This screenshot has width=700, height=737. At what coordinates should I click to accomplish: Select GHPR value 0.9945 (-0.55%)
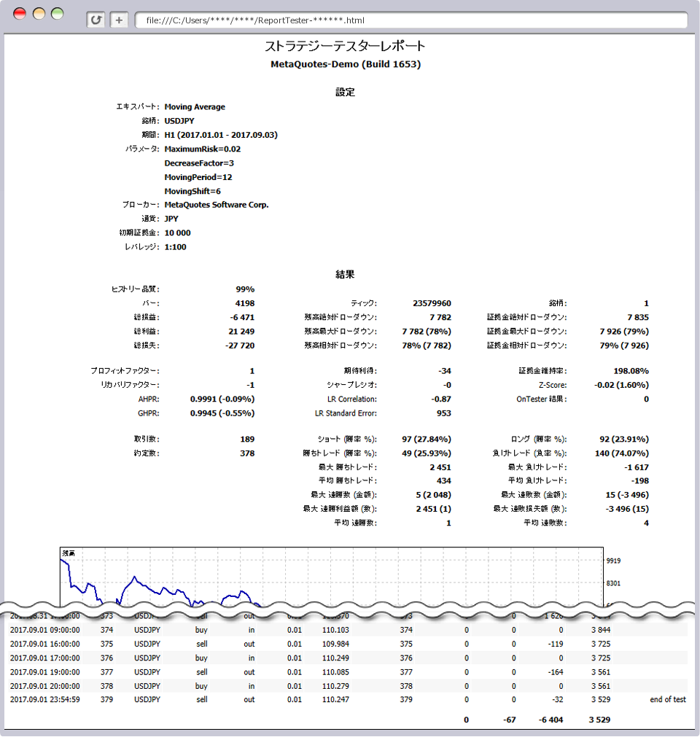222,413
